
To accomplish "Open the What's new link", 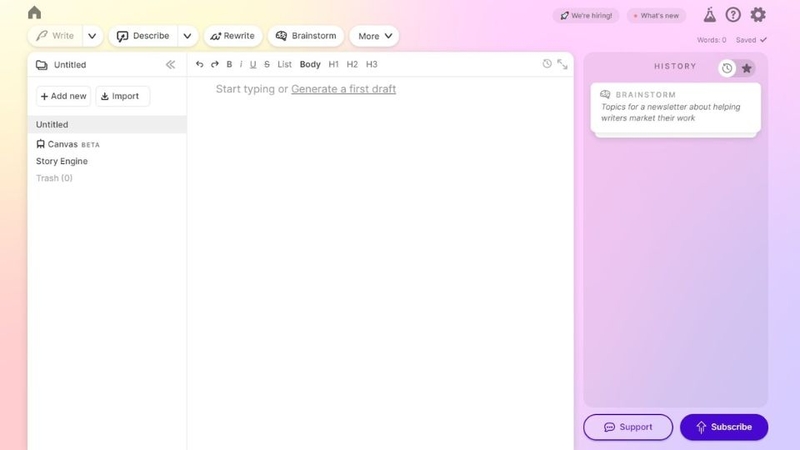I will pos(656,16).
